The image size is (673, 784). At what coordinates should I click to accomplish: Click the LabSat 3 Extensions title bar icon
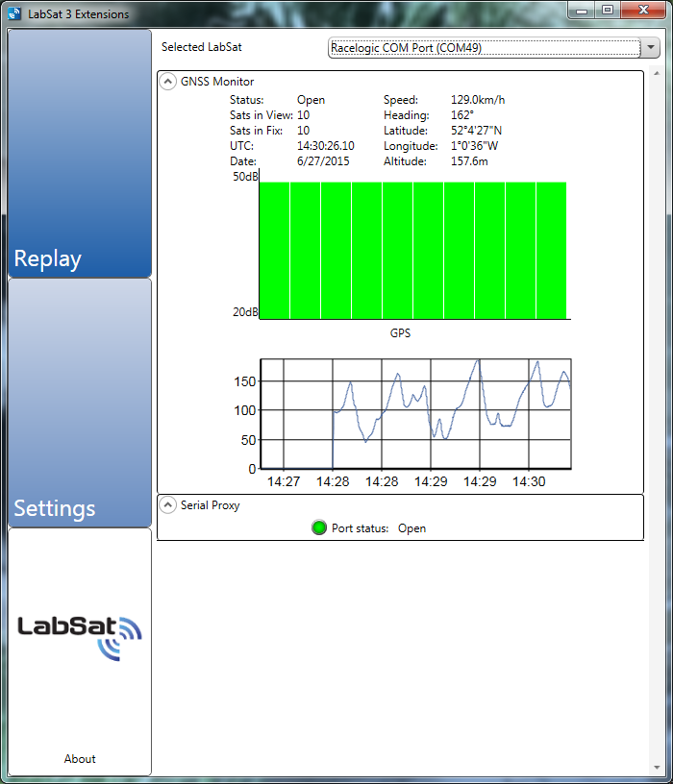[14, 13]
